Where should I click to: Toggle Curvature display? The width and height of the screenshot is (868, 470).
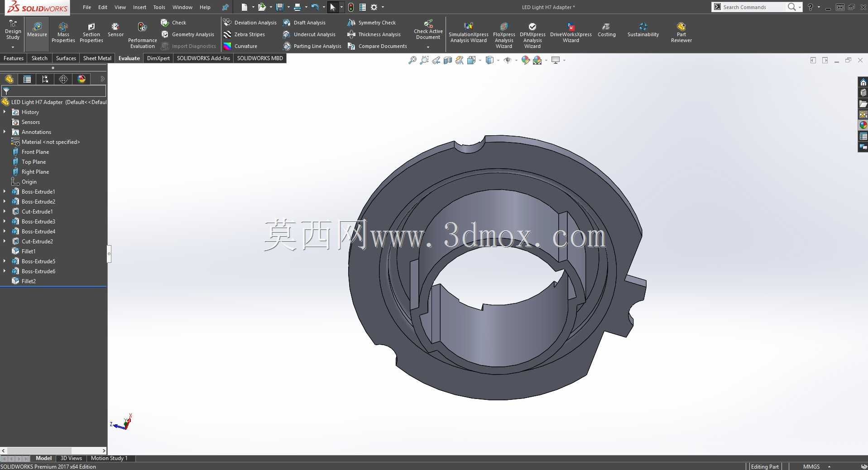coord(240,46)
